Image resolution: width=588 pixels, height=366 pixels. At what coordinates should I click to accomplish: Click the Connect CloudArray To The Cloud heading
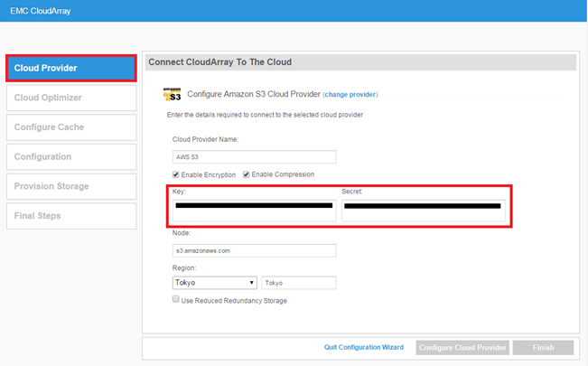click(219, 62)
